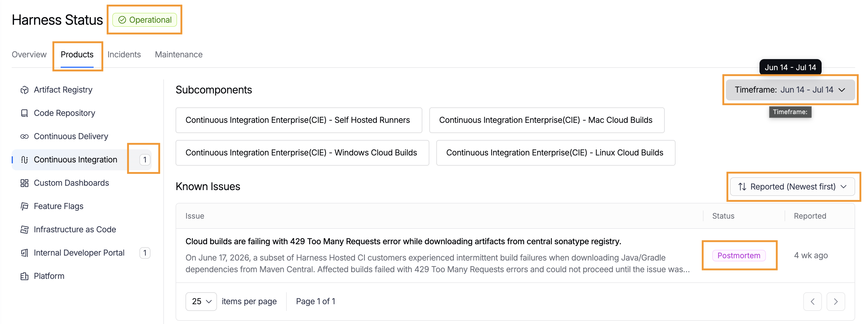Switch to the Incidents tab
Image resolution: width=868 pixels, height=324 pixels.
point(124,54)
